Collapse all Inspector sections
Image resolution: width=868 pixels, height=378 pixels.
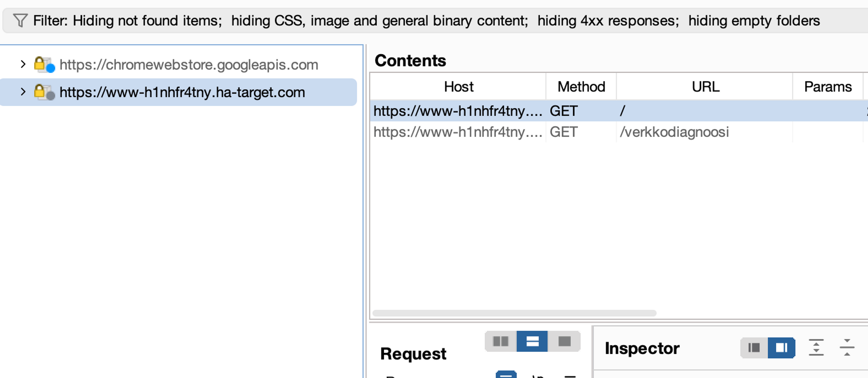point(847,348)
